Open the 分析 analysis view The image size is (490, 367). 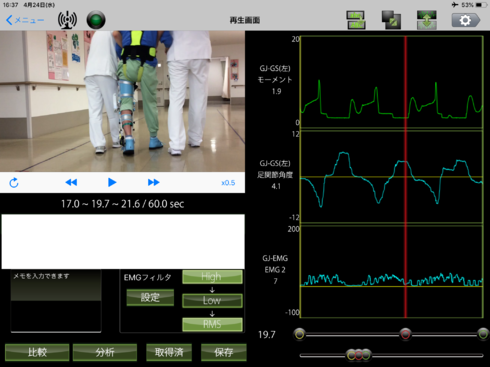point(105,352)
